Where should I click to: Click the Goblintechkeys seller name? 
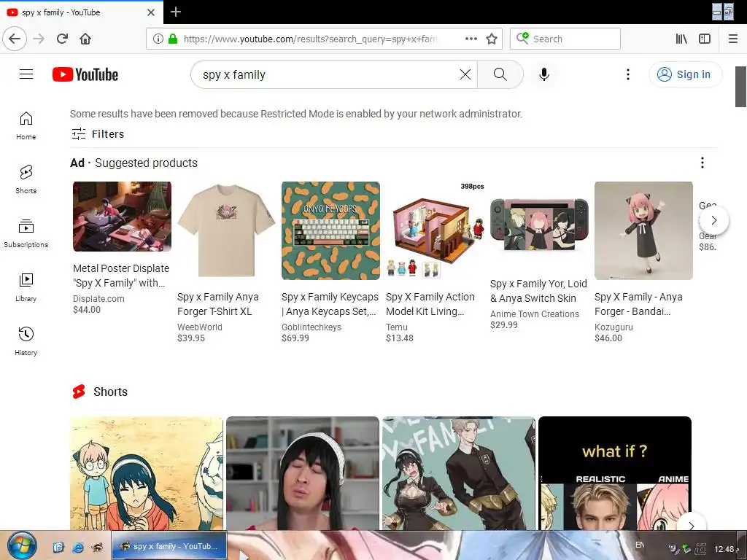tap(311, 327)
